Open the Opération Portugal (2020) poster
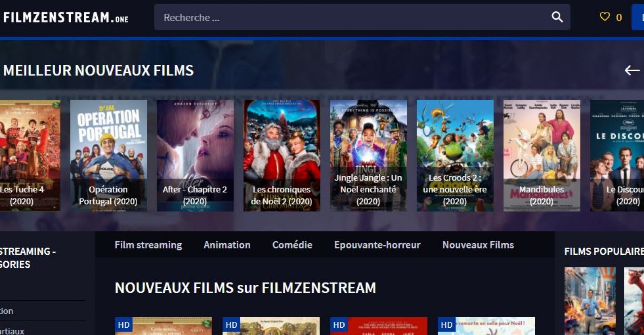The height and width of the screenshot is (335, 644). click(108, 155)
